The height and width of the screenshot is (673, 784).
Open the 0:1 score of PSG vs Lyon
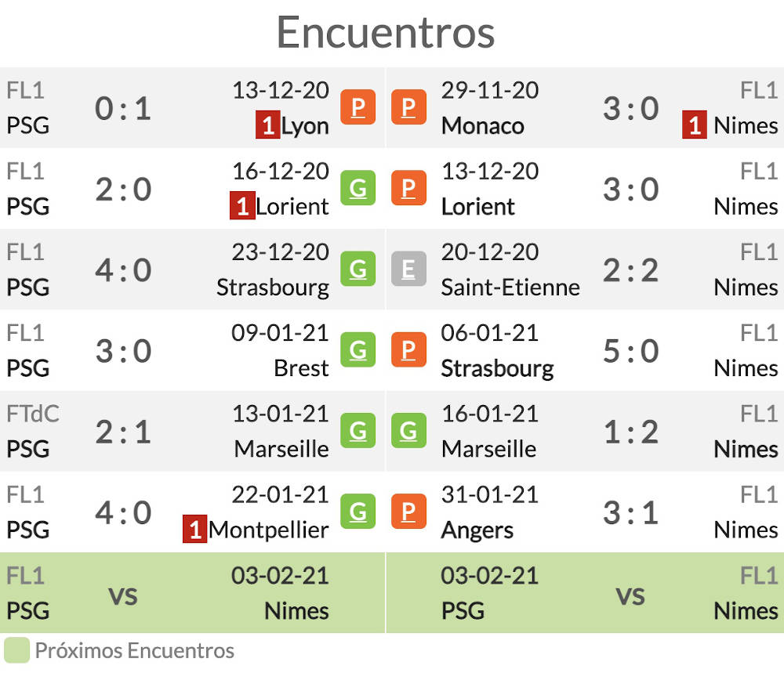(123, 108)
